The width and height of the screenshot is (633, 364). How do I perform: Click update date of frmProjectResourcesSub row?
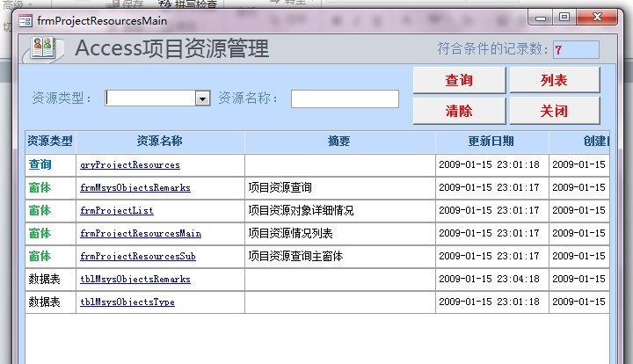tap(491, 256)
